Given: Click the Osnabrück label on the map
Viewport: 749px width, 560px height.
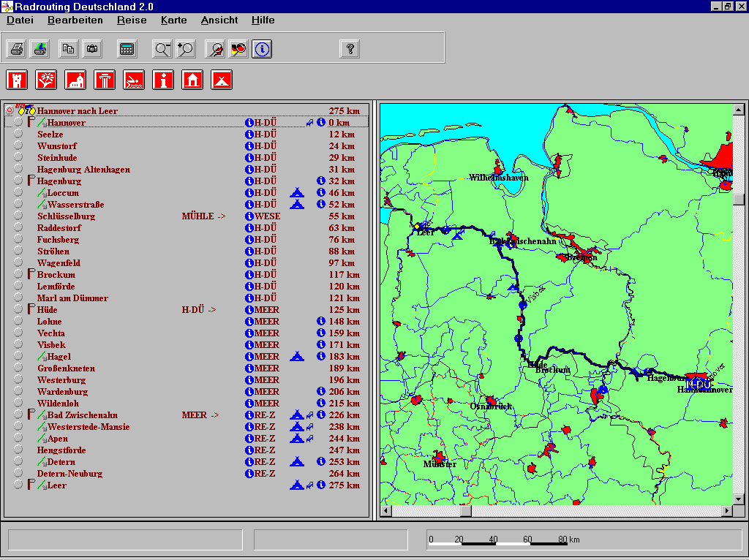Looking at the screenshot, I should pyautogui.click(x=491, y=406).
